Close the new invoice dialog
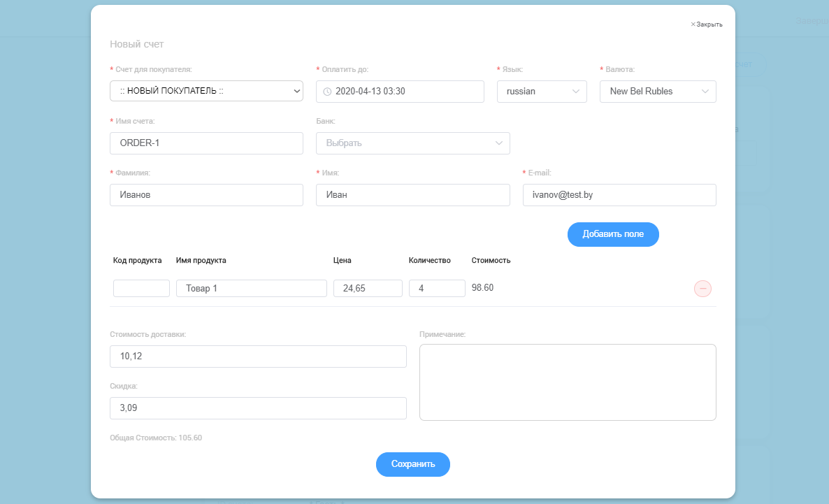Screen dimensions: 829x504 [707, 24]
